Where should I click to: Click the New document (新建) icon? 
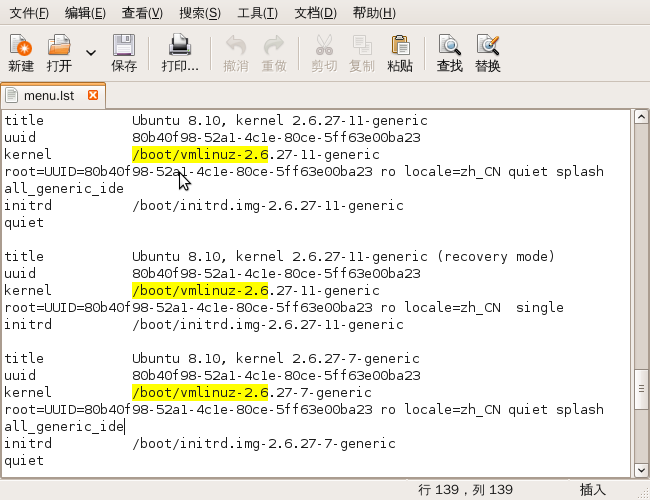[21, 46]
